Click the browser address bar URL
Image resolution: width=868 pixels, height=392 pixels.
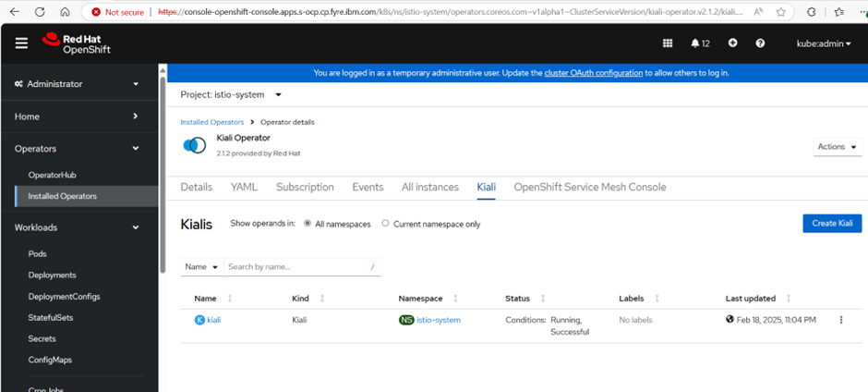pos(450,12)
